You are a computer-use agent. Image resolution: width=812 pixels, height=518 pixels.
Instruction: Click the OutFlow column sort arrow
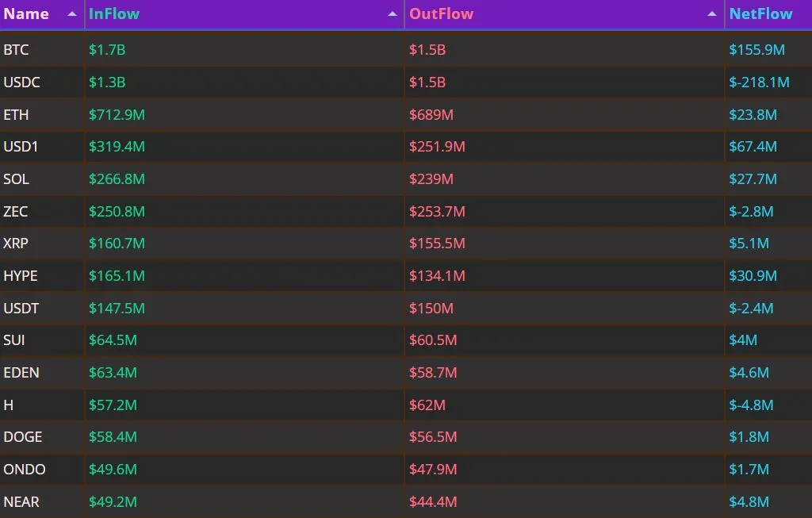click(712, 14)
